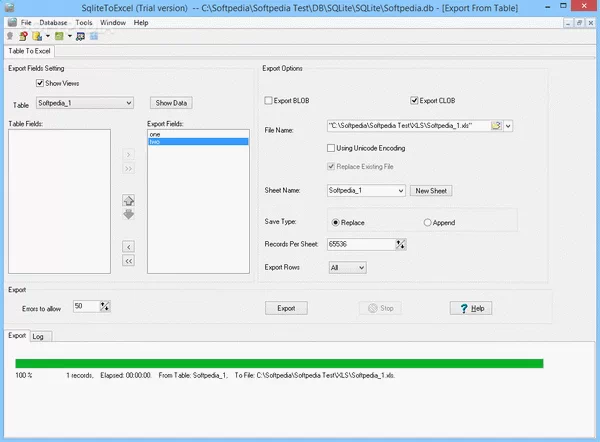
Task: Click the green export progress bar
Action: pos(279,363)
